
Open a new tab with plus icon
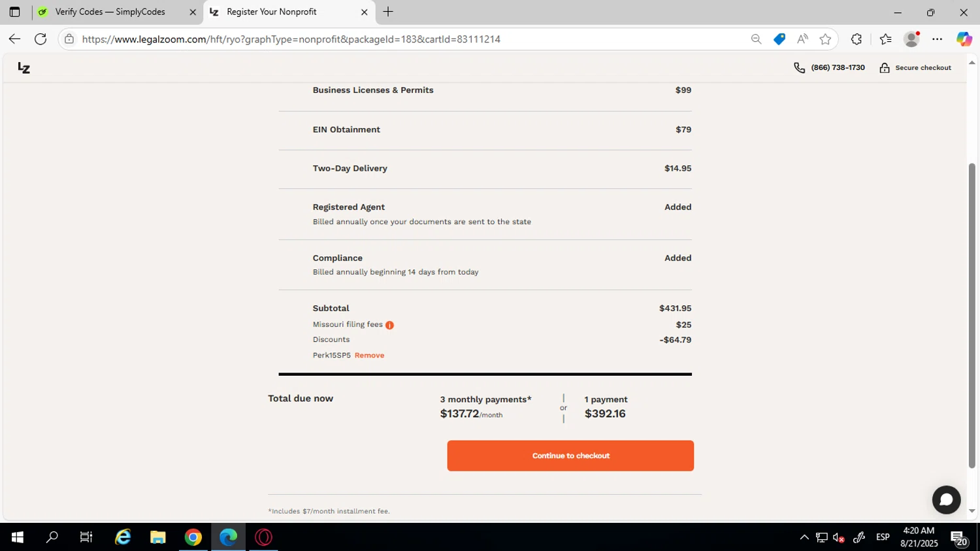[x=388, y=12]
